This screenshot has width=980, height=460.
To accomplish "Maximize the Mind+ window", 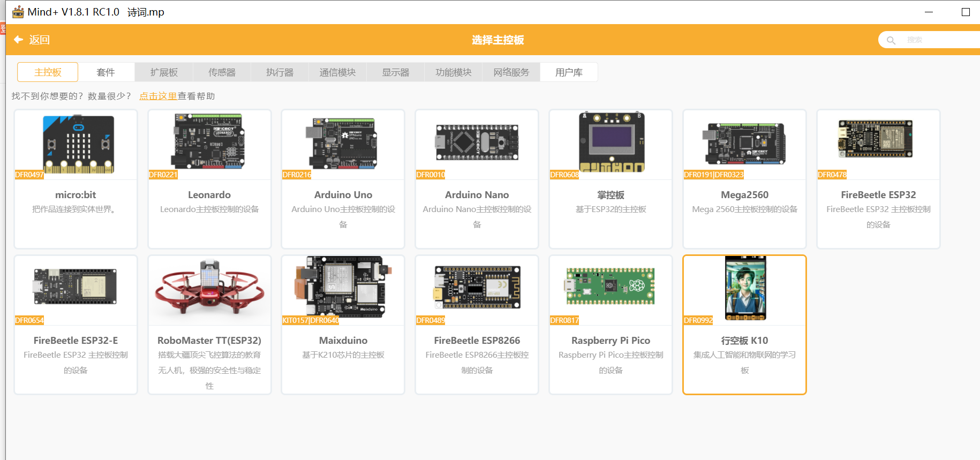I will coord(966,12).
